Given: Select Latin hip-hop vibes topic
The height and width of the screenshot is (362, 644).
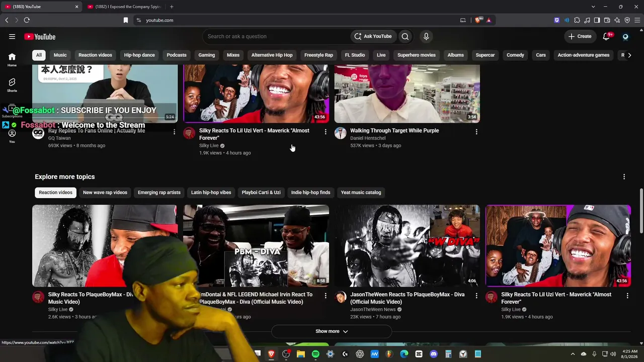Looking at the screenshot, I should pyautogui.click(x=211, y=193).
